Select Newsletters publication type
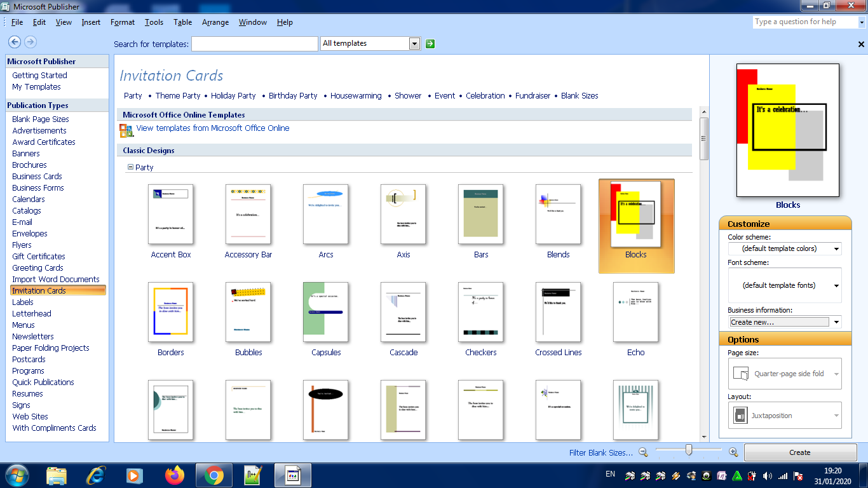Viewport: 868px width, 488px height. [33, 337]
